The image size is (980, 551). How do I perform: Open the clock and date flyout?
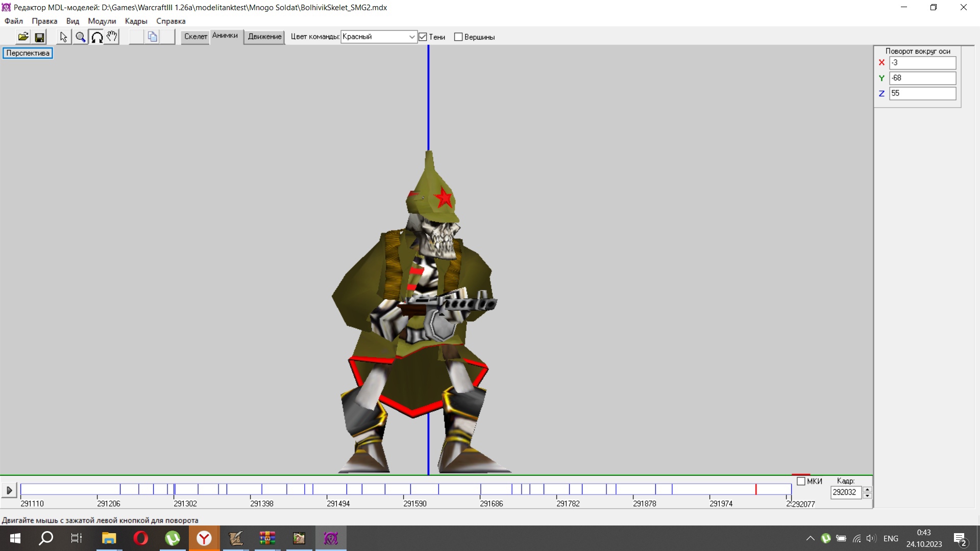tap(924, 538)
